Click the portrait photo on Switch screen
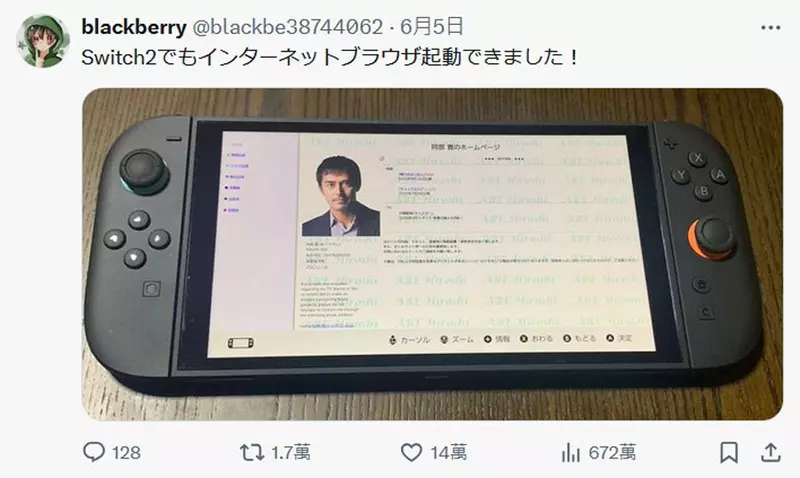Viewport: 800px width, 478px height. click(x=341, y=196)
